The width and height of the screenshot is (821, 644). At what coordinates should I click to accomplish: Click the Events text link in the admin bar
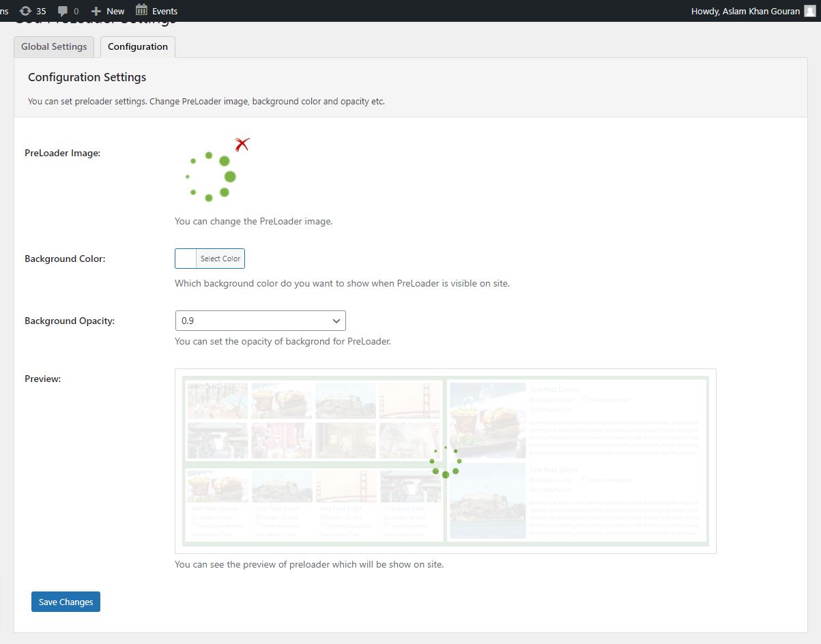point(164,11)
